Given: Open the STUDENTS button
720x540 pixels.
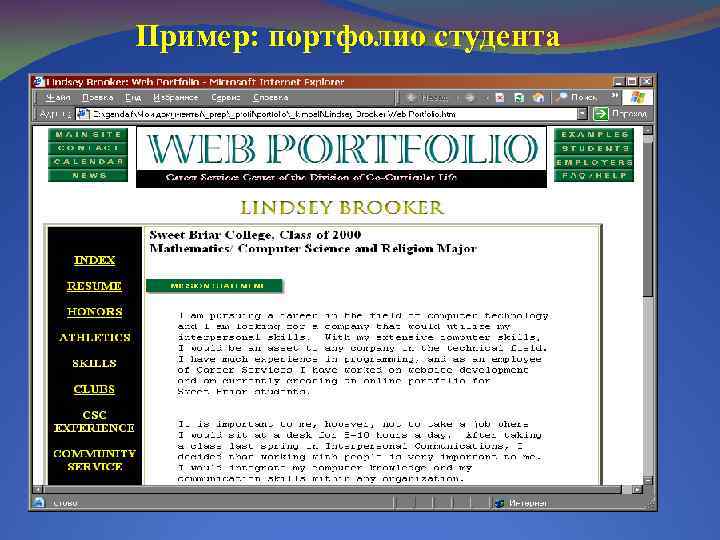Looking at the screenshot, I should coord(594,148).
